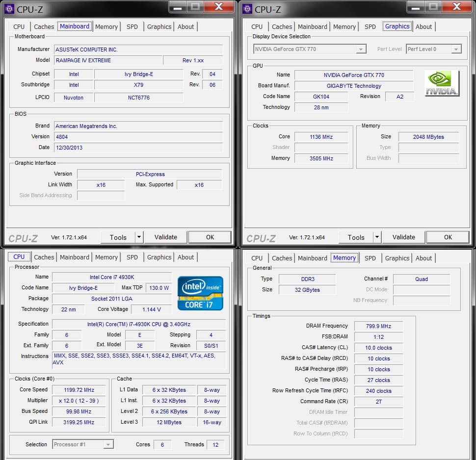Expand the Tools arrow in the Graphics window
The width and height of the screenshot is (476, 460).
click(377, 237)
